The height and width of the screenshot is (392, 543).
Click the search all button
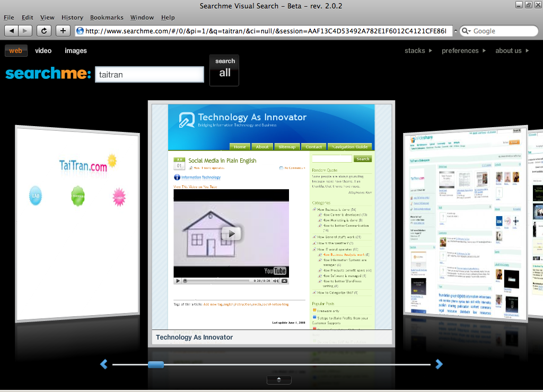coord(224,70)
